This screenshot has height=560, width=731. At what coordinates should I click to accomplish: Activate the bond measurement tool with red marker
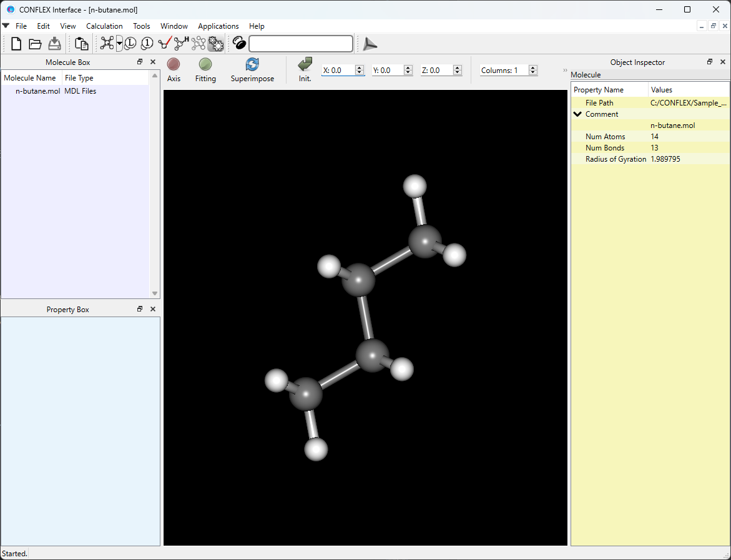click(164, 44)
